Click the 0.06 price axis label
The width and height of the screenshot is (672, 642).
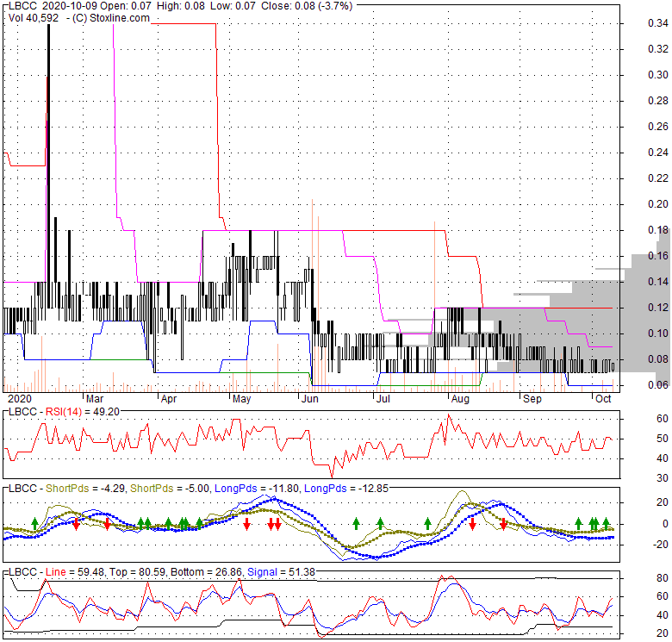(x=658, y=385)
